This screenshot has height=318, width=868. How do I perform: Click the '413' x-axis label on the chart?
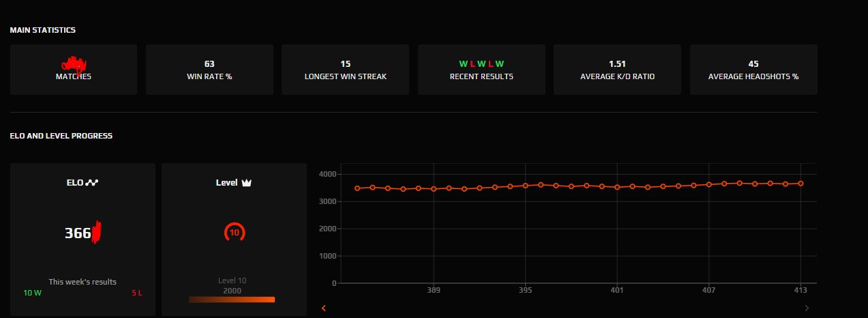pos(800,290)
